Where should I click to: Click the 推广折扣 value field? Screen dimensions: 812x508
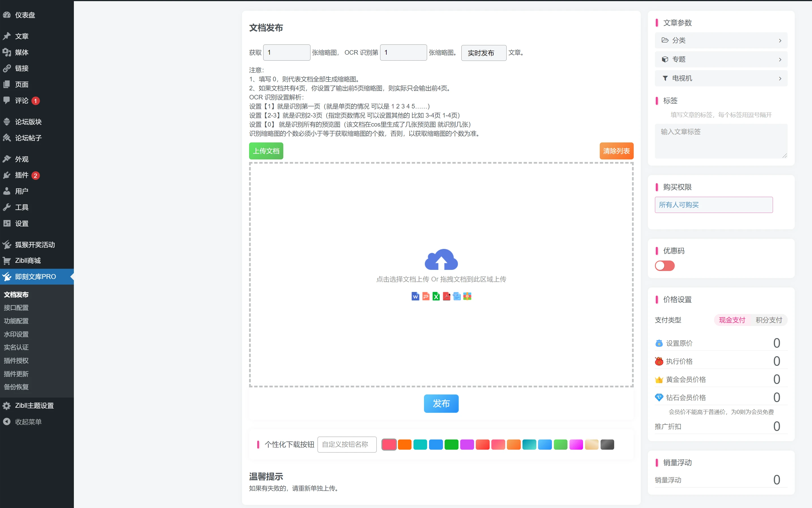[776, 426]
